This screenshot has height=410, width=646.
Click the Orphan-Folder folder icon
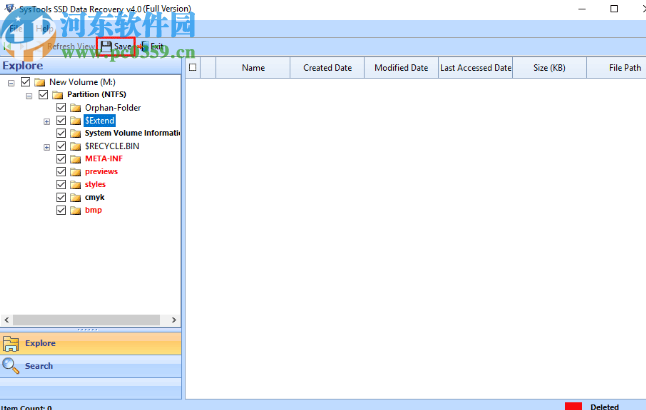[75, 108]
